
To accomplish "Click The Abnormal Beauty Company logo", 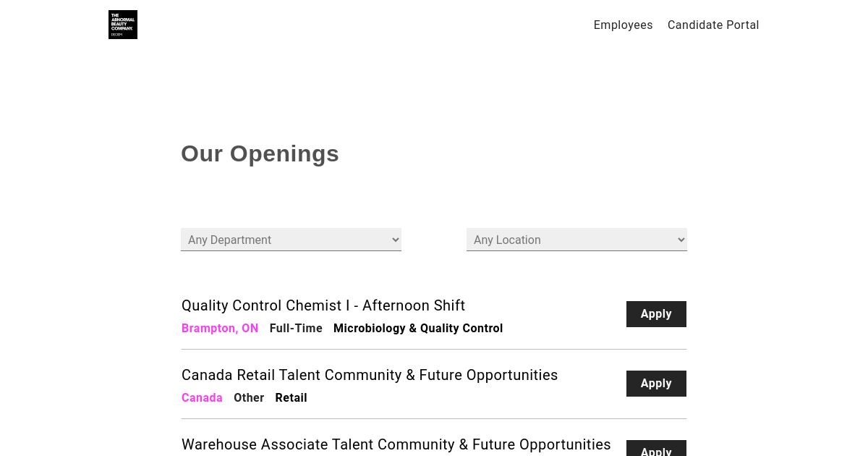I will (123, 25).
